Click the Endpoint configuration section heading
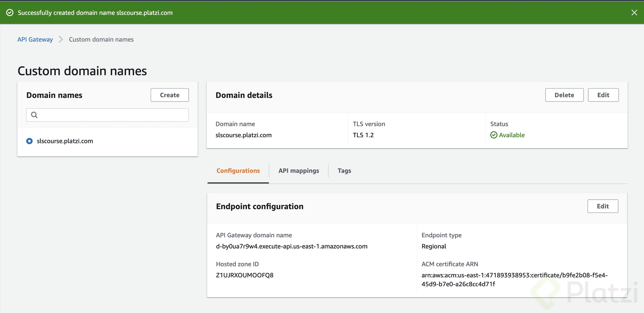644x313 pixels. [260, 206]
